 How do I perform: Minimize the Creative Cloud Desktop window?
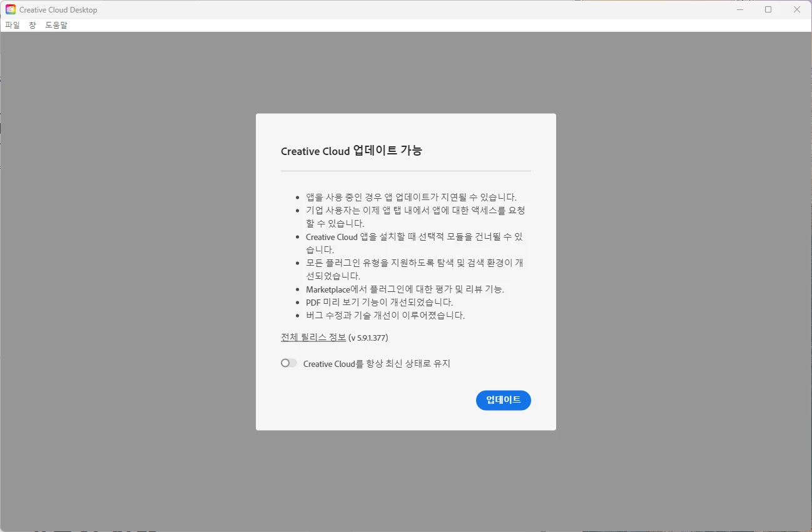click(740, 9)
